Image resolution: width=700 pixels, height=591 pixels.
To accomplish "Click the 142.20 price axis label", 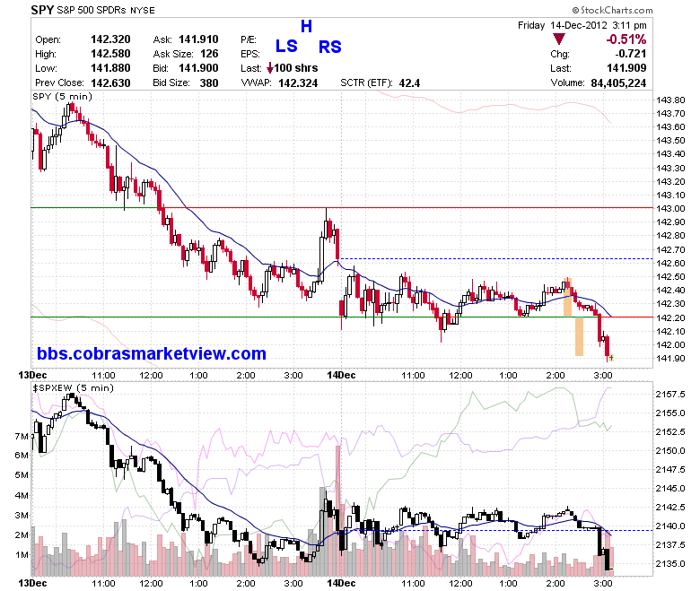I will coord(670,317).
